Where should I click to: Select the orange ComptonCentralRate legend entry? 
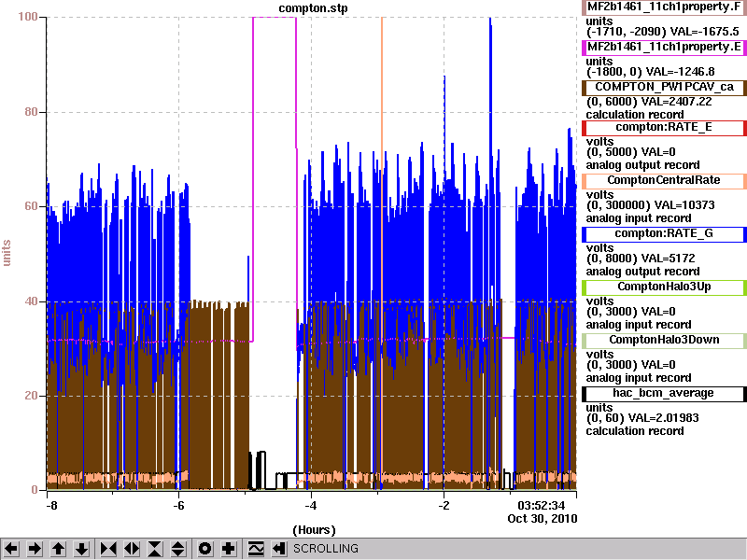pyautogui.click(x=664, y=180)
